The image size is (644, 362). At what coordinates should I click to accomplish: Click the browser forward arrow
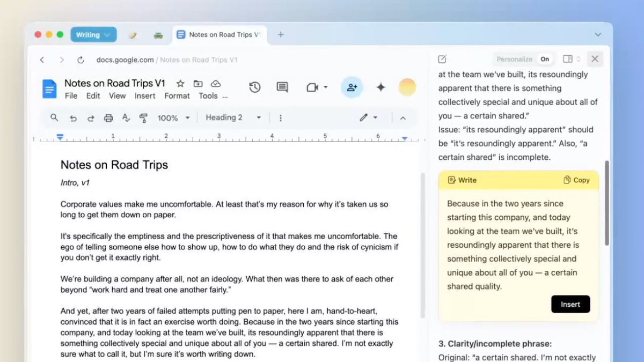(62, 60)
